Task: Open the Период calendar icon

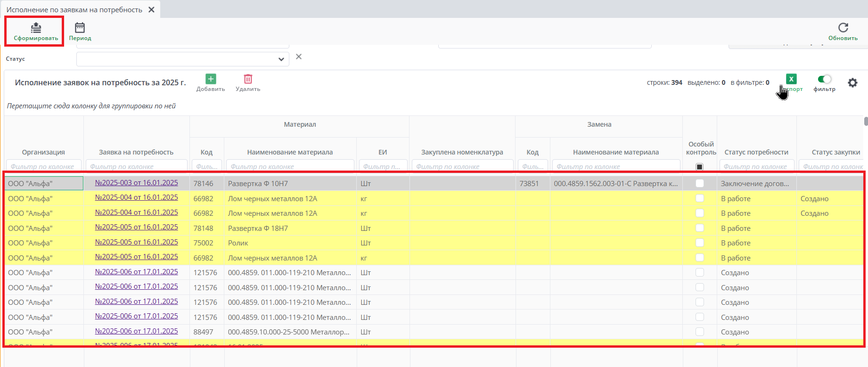Action: (80, 28)
